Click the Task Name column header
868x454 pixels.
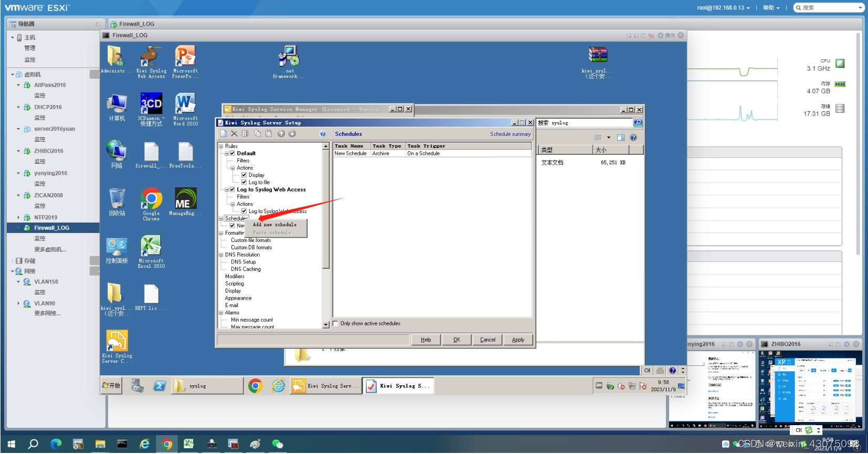(352, 146)
